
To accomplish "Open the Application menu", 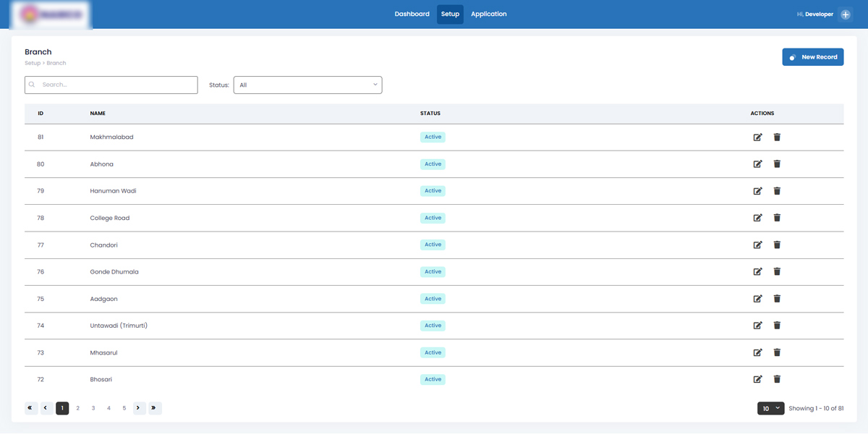I will (x=489, y=14).
